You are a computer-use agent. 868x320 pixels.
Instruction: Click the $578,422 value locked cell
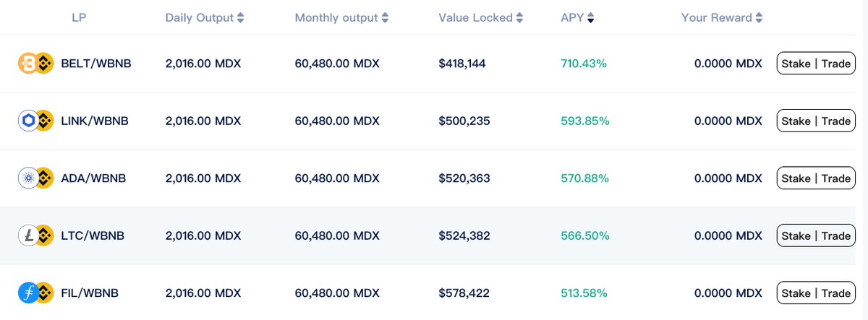click(x=464, y=293)
